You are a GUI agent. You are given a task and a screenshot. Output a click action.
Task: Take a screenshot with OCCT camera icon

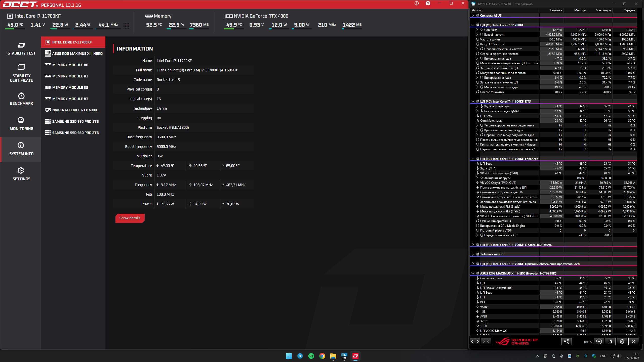click(x=428, y=4)
